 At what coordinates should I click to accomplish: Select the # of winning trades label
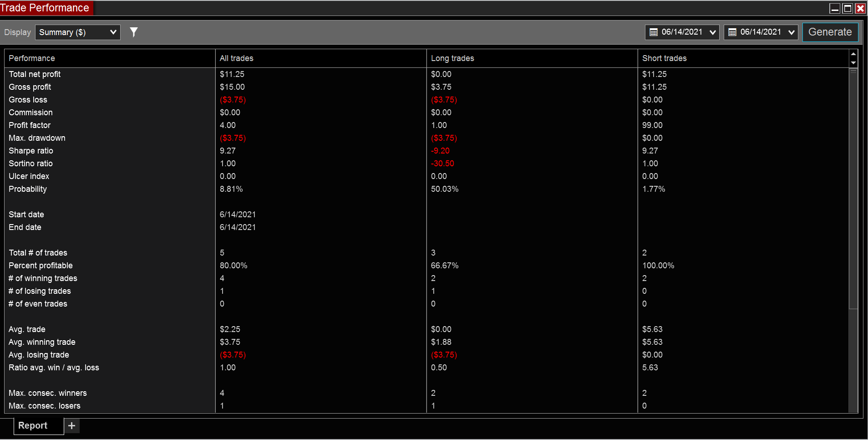(x=43, y=278)
